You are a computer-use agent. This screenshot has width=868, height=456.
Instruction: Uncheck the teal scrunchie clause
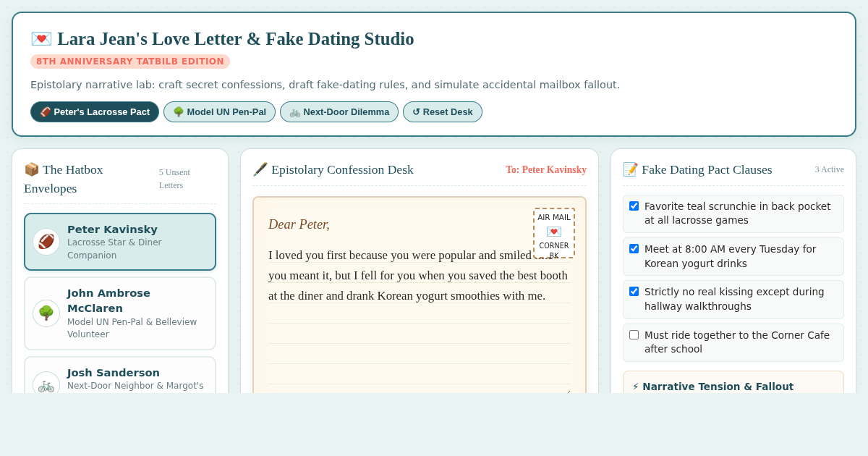634,206
